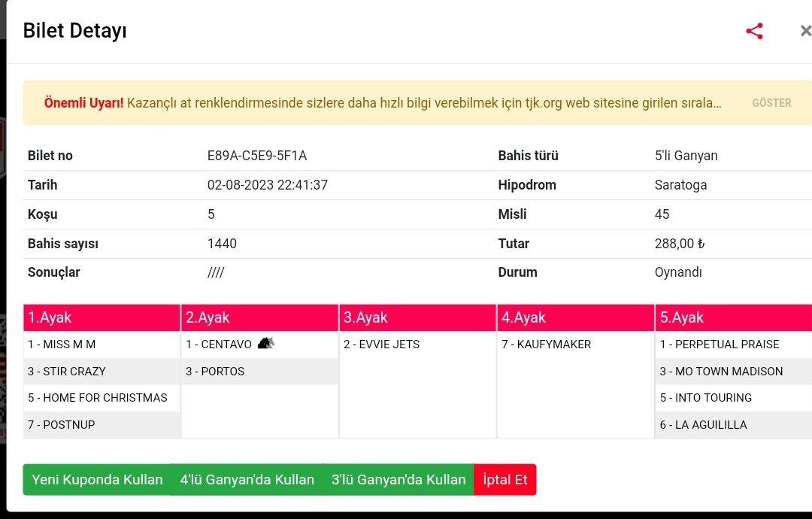The image size is (812, 519).
Task: Click 4'lü Ganyan'da Kullan button
Action: (x=247, y=480)
